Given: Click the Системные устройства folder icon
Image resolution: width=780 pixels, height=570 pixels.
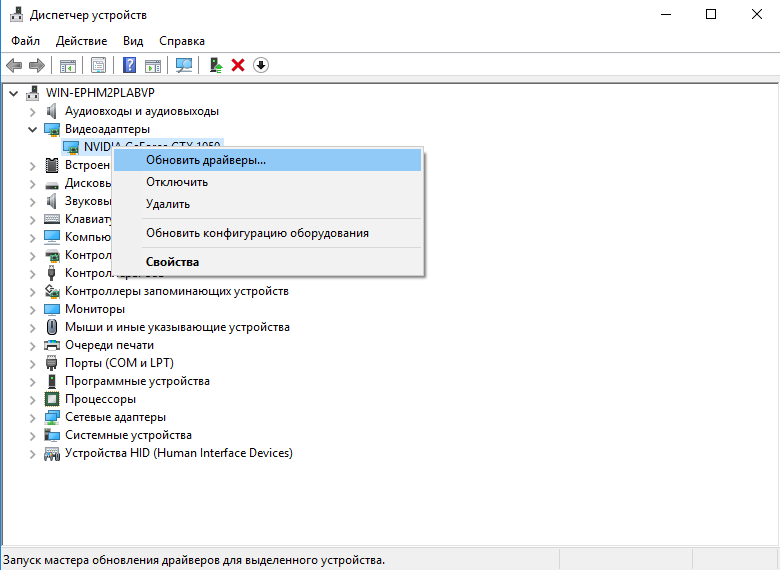Looking at the screenshot, I should 52,435.
